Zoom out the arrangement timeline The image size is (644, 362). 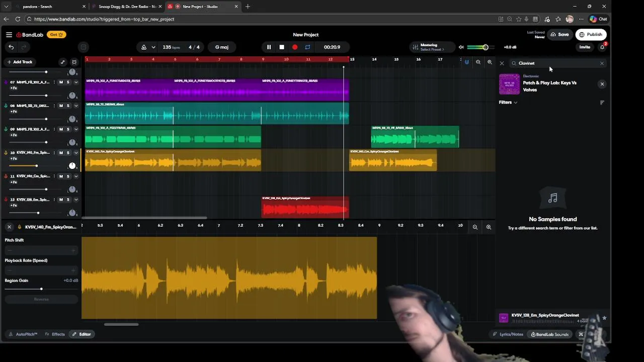[x=478, y=62]
